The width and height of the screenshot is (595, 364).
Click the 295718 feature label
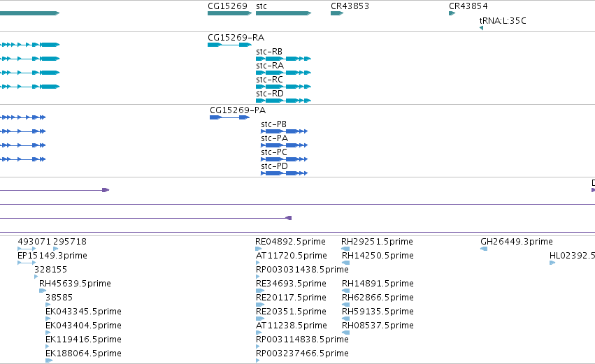70,242
